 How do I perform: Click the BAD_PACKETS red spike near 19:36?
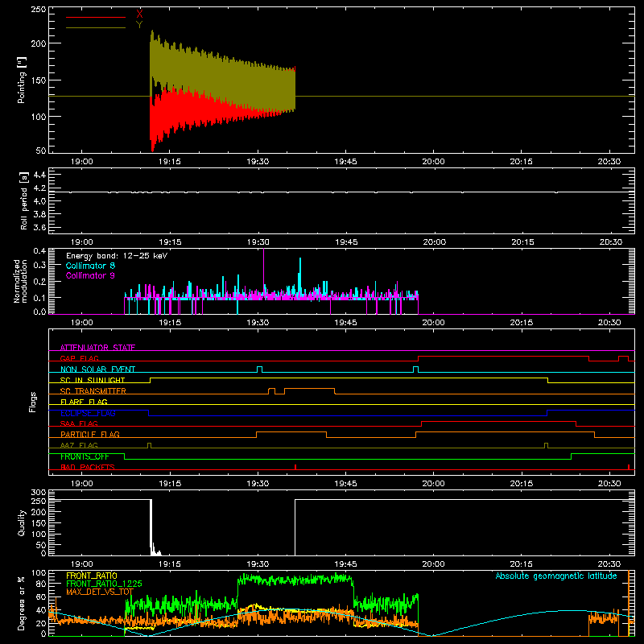coord(295,467)
